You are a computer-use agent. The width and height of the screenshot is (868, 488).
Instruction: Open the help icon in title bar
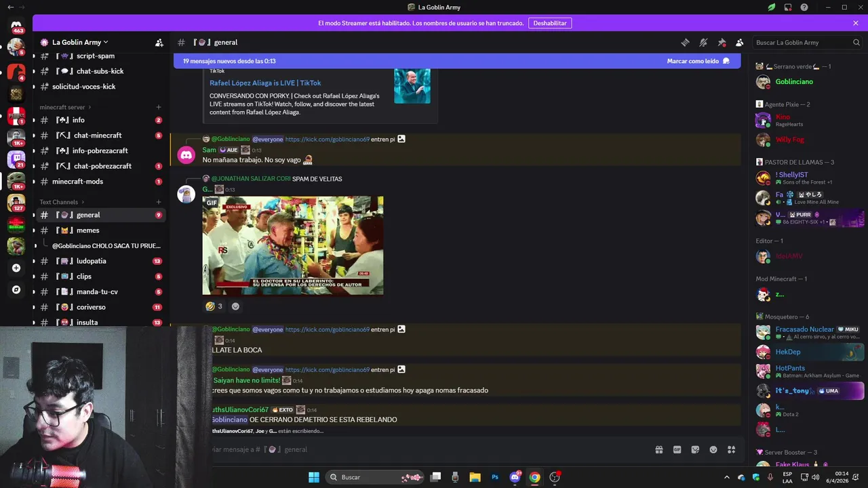tap(804, 7)
